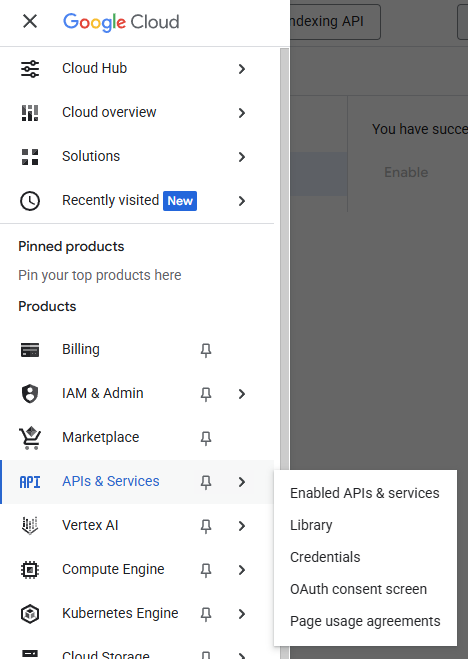Click the Google Cloud logo
Image resolution: width=468 pixels, height=659 pixels.
[x=121, y=22]
